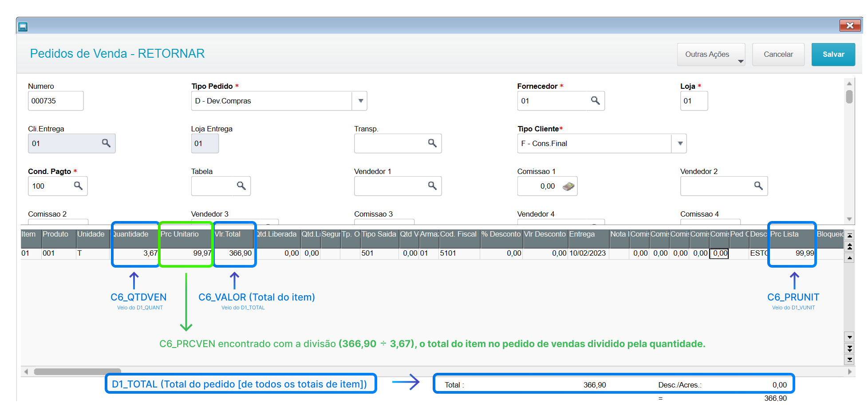The height and width of the screenshot is (415, 868).
Task: Click the form vertical scrollbar thumb
Action: click(x=849, y=96)
